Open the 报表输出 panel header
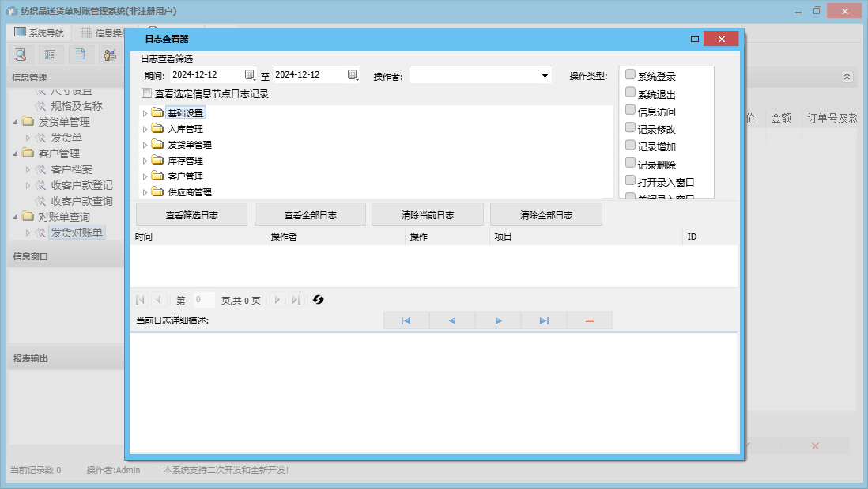 (66, 358)
